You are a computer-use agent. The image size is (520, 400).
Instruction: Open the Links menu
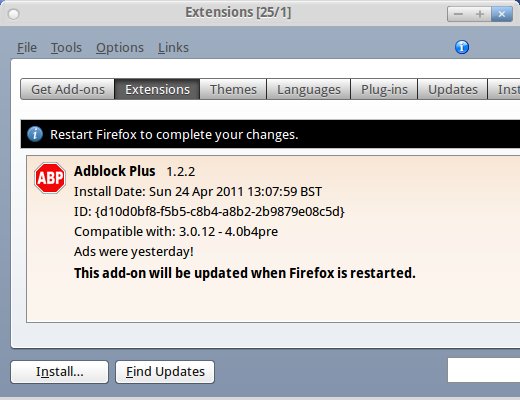pos(173,48)
